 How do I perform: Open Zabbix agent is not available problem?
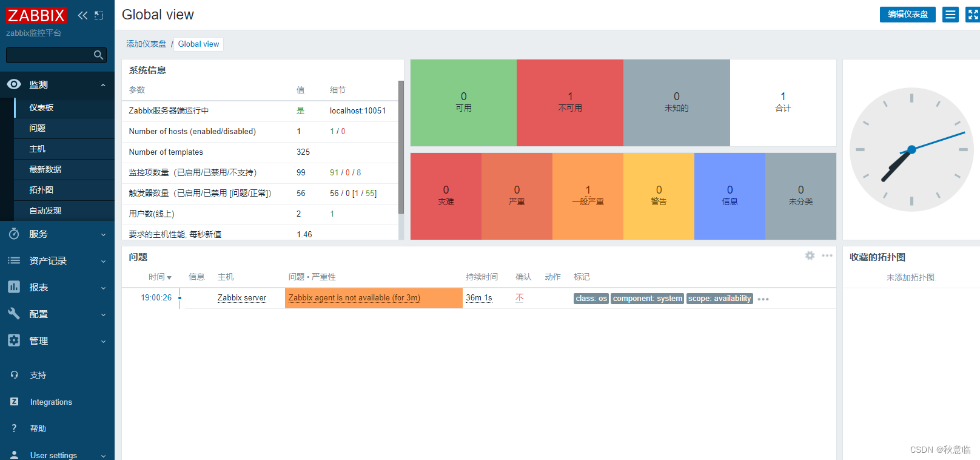(x=354, y=297)
